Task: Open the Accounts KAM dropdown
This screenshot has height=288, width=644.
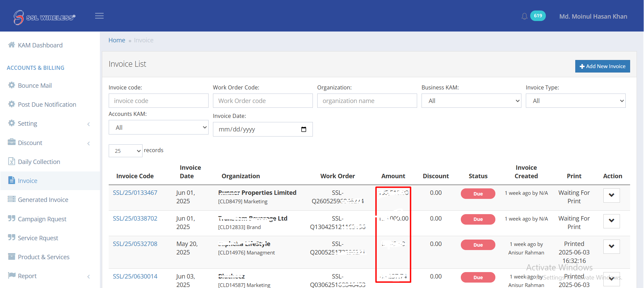Action: 158,127
